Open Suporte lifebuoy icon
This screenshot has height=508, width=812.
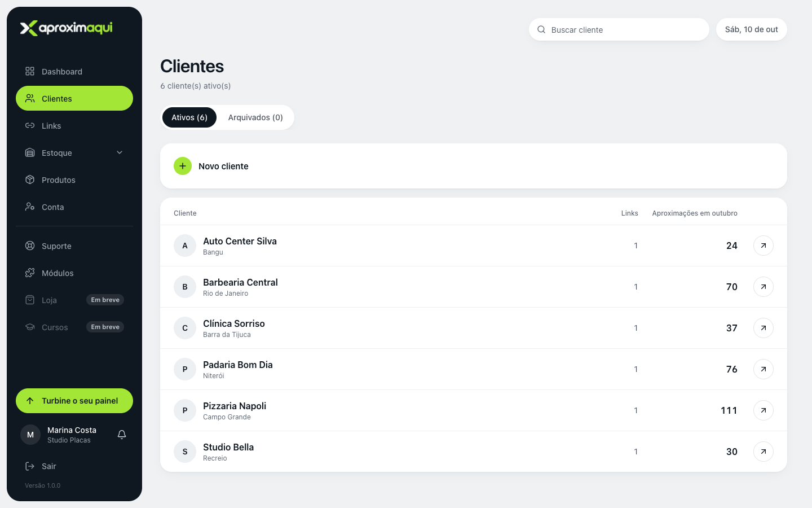click(x=30, y=246)
